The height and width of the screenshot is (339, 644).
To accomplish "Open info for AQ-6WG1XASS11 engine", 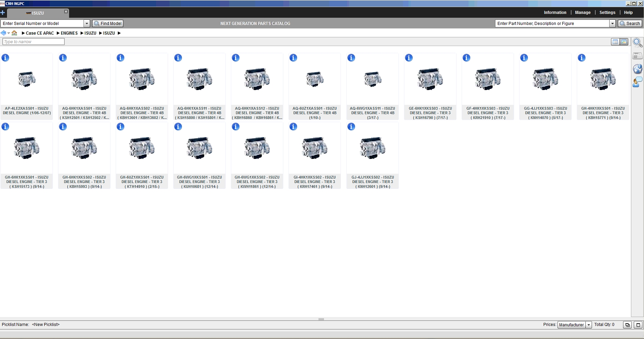I will coord(351,58).
